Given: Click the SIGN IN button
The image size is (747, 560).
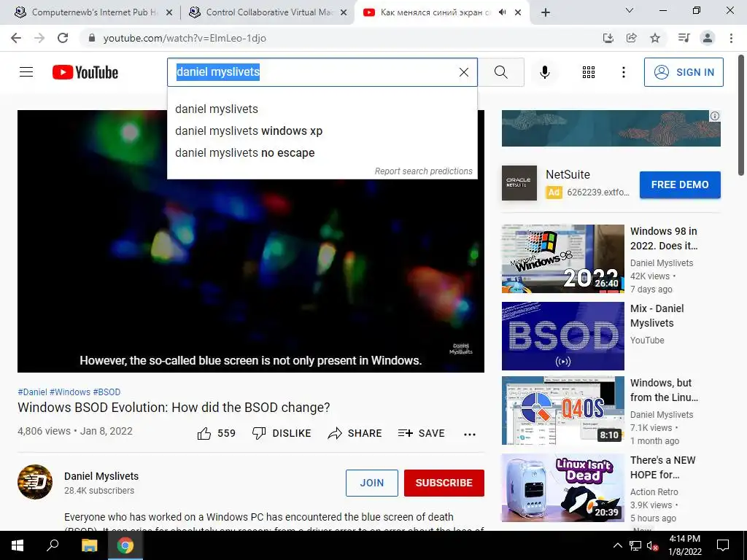Looking at the screenshot, I should pyautogui.click(x=683, y=72).
